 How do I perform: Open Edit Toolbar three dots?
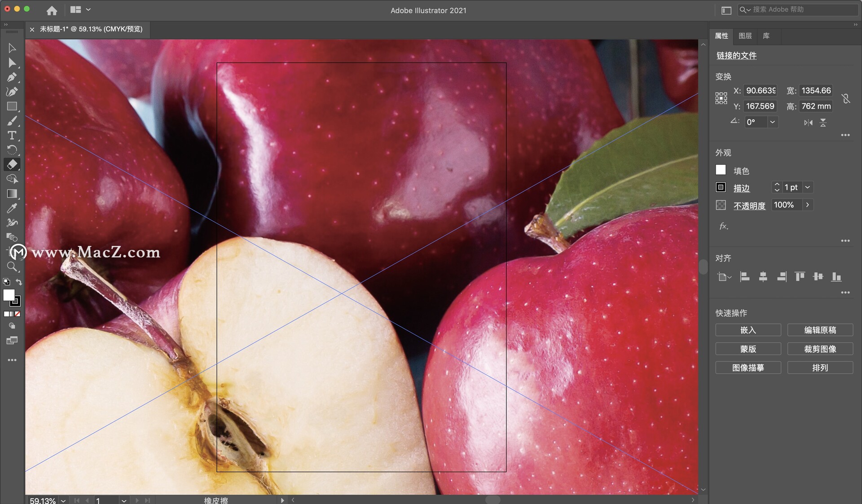point(12,360)
